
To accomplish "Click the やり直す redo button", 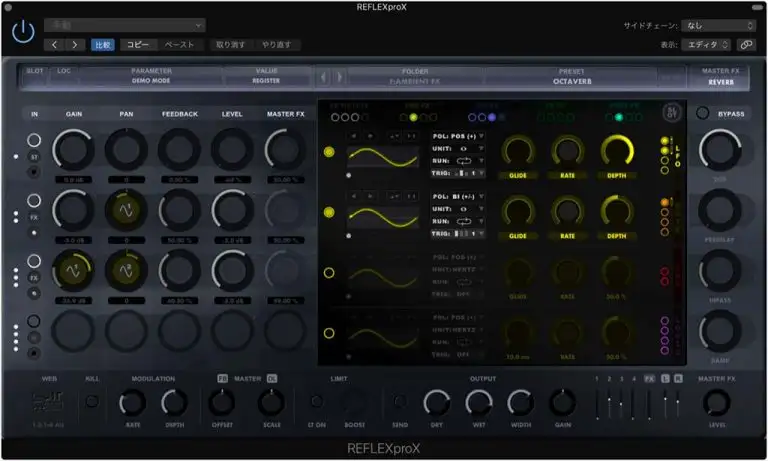I will point(276,45).
